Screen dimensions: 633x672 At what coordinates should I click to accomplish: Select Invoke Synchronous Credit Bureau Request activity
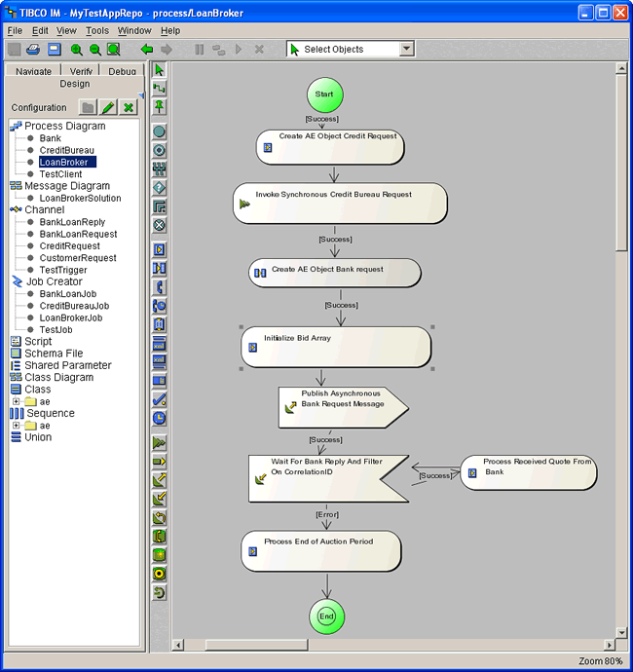[x=340, y=204]
